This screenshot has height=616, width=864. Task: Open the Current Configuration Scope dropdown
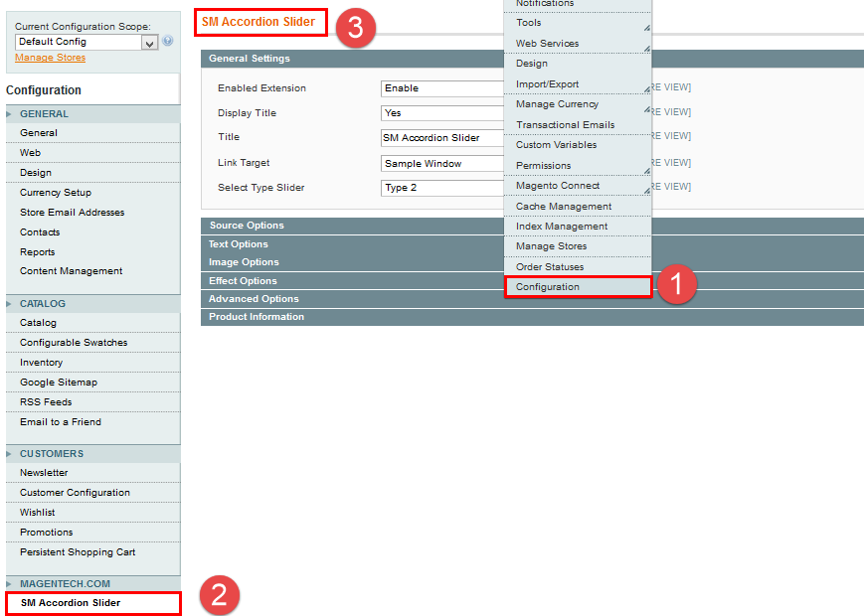86,42
